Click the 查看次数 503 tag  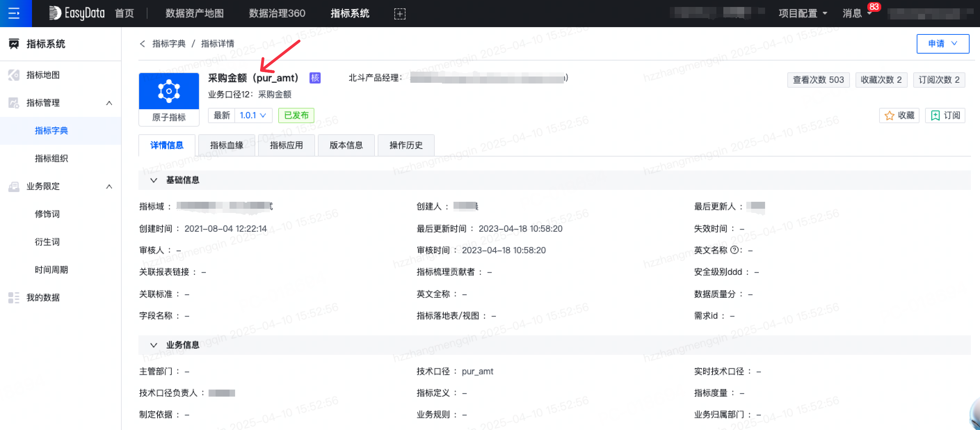pos(818,80)
